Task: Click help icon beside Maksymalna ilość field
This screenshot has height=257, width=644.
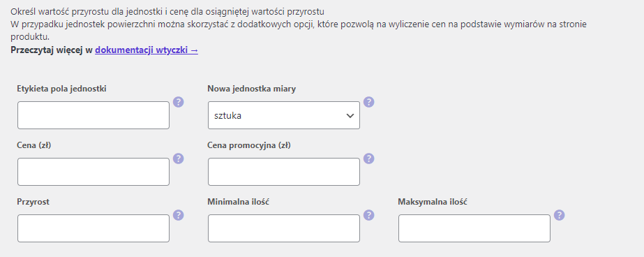Action: click(x=560, y=215)
